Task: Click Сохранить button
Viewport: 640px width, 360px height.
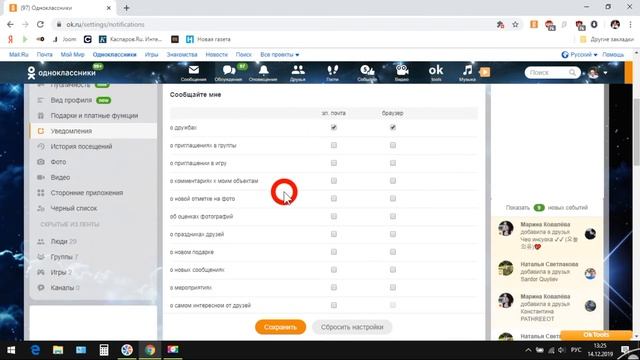Action: point(280,327)
